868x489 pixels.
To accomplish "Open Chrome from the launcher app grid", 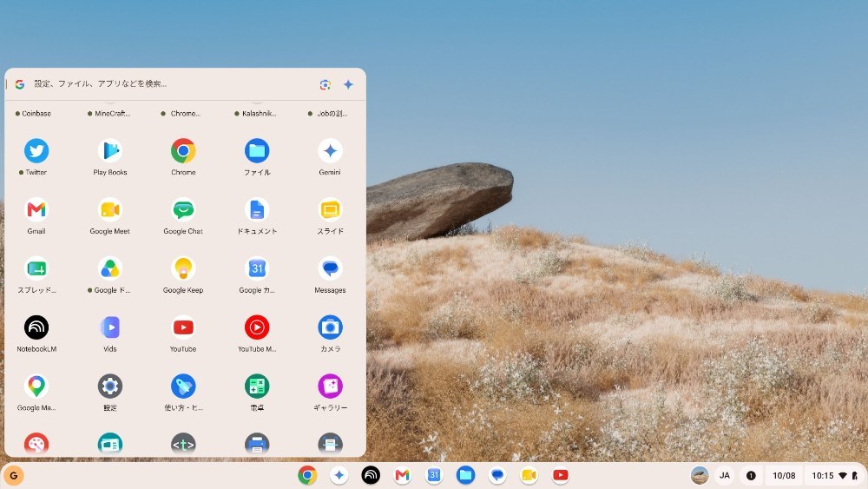I will click(x=183, y=150).
